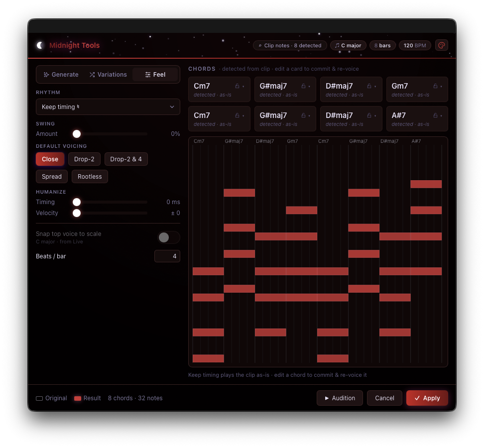Switch to the Feel tab
Viewport: 484px width, 448px height.
click(x=155, y=74)
